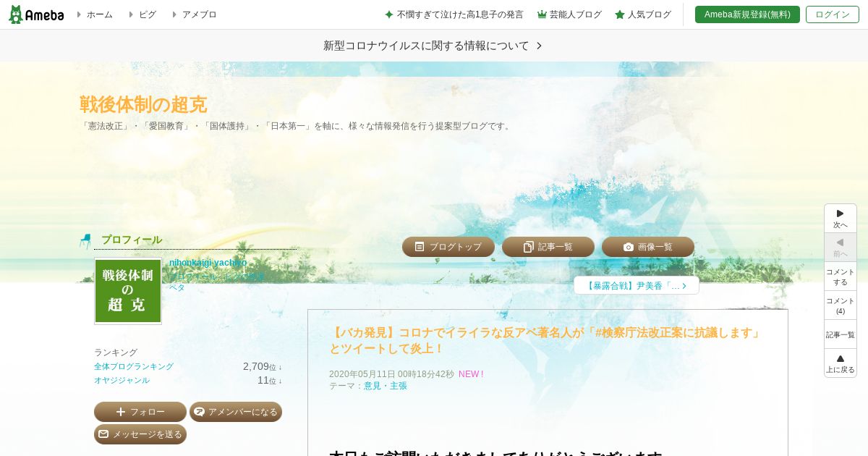Image resolution: width=868 pixels, height=456 pixels.
Task: Click the ランキング heading
Action: pyautogui.click(x=116, y=352)
